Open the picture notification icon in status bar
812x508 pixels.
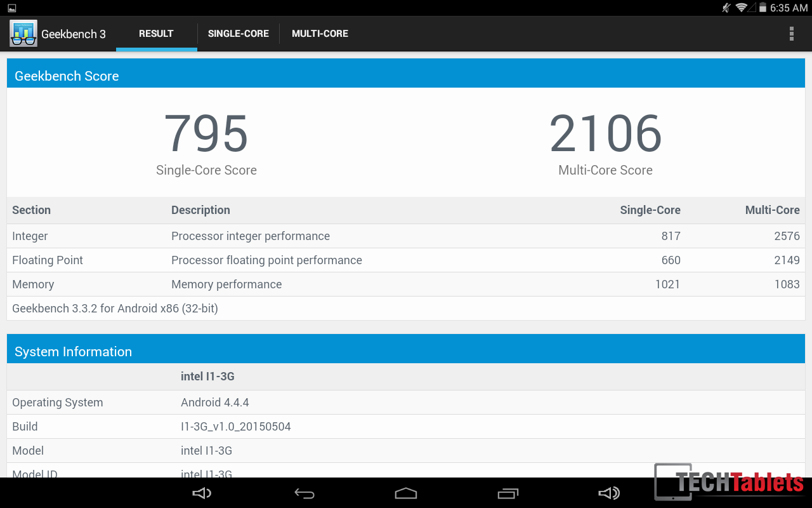[12, 8]
